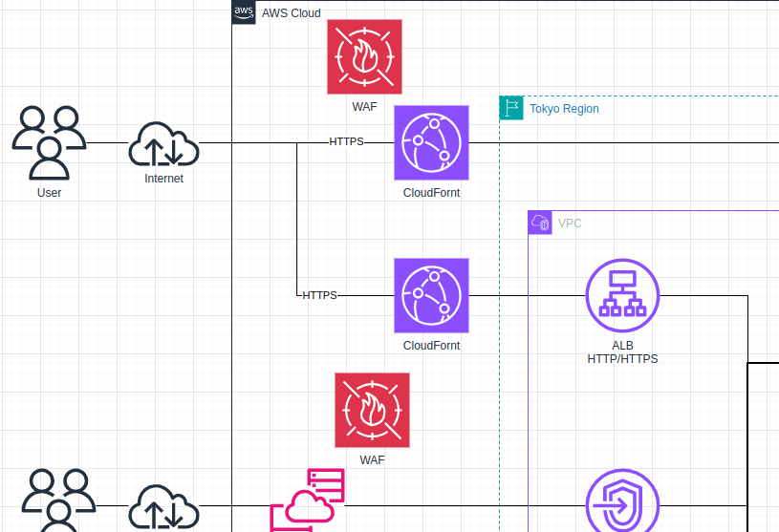This screenshot has width=779, height=532.
Task: Click the top User group icon
Action: (x=49, y=142)
